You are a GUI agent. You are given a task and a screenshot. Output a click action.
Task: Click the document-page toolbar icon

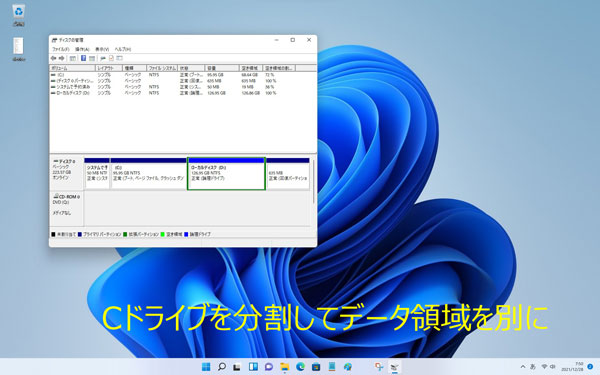[111, 58]
